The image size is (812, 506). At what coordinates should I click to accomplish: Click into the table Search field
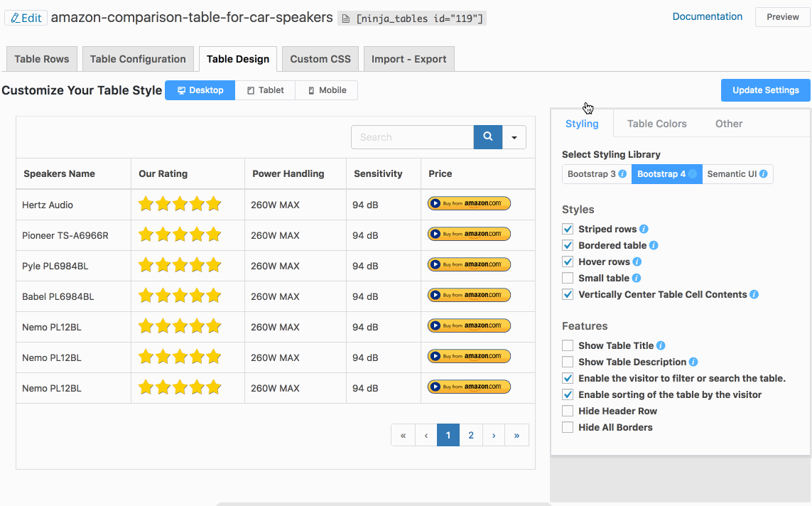coord(412,137)
